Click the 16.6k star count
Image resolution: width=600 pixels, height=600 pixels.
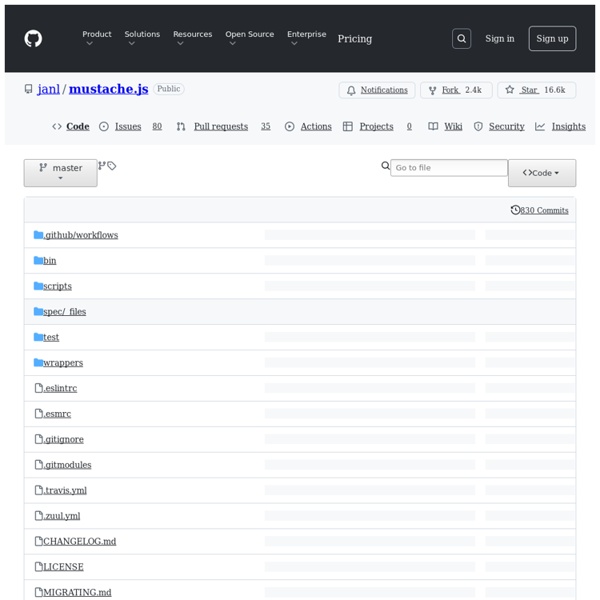point(554,90)
